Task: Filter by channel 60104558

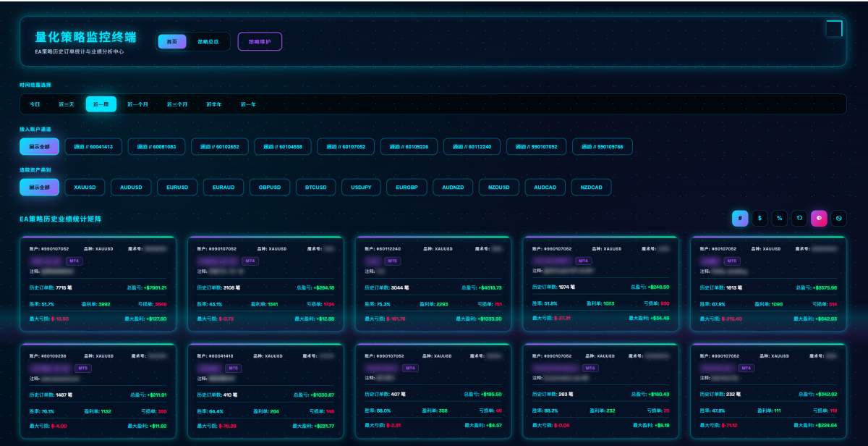Action: [x=283, y=146]
